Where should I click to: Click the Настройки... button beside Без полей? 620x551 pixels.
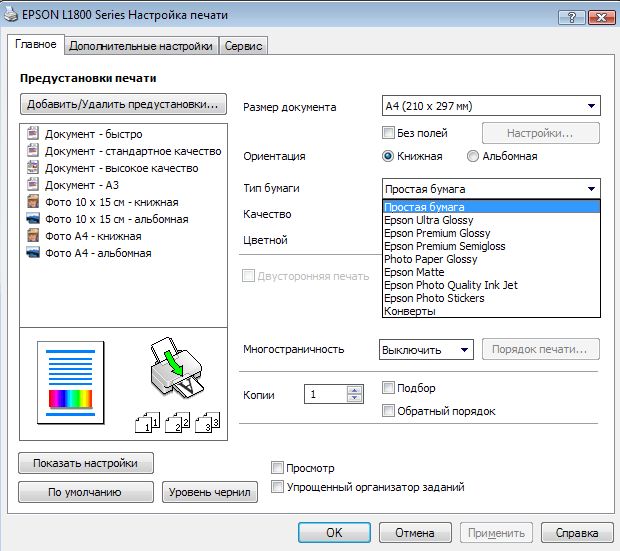541,133
